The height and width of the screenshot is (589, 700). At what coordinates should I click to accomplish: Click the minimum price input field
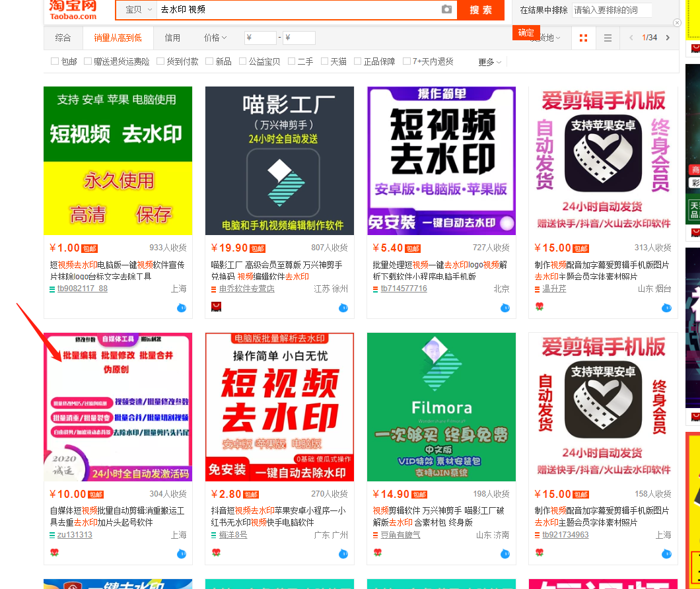pos(260,38)
